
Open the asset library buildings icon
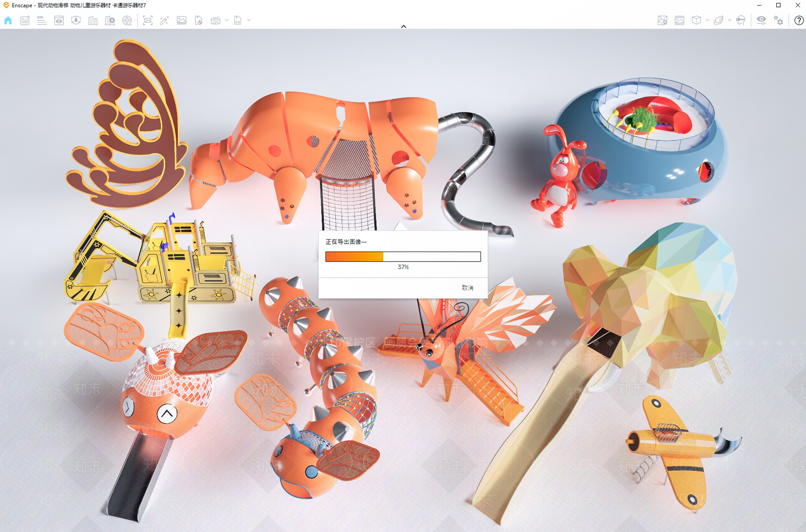tap(93, 21)
